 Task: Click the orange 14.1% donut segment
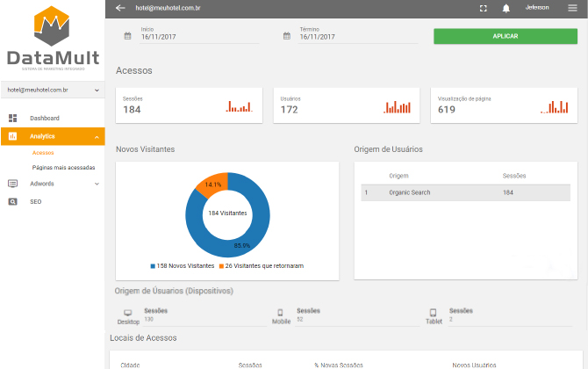click(x=212, y=184)
